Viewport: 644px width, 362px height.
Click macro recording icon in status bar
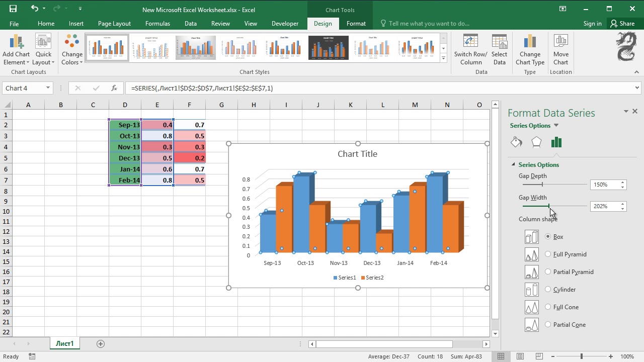click(32, 356)
